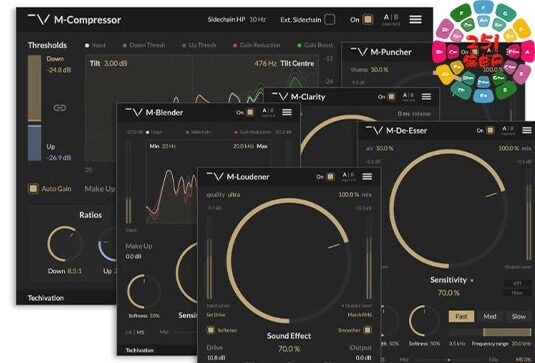Open the M-Compressor hamburger menu

(x=415, y=19)
